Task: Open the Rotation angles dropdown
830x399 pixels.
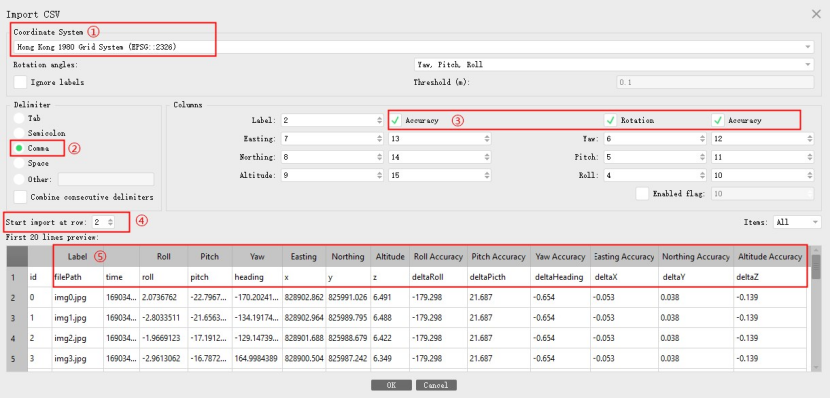Action: click(x=614, y=65)
